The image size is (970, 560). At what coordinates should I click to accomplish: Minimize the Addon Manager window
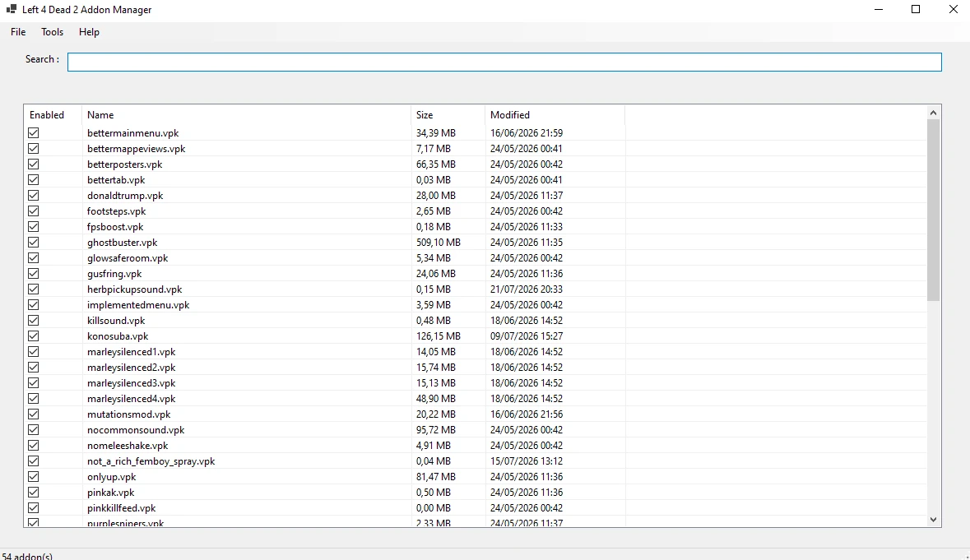click(x=879, y=9)
